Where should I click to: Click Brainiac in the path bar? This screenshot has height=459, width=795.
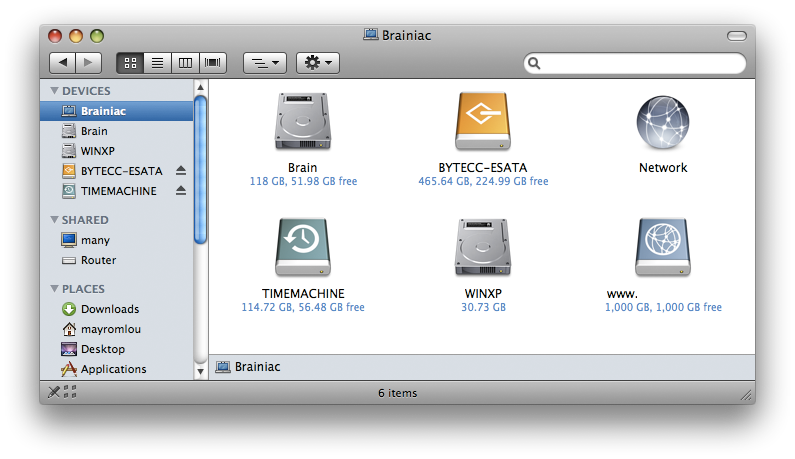pos(248,367)
